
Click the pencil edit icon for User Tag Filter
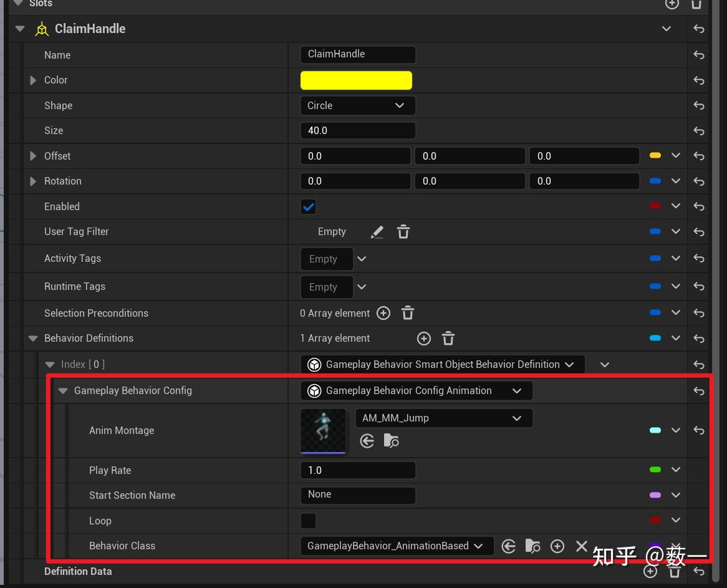(x=377, y=232)
